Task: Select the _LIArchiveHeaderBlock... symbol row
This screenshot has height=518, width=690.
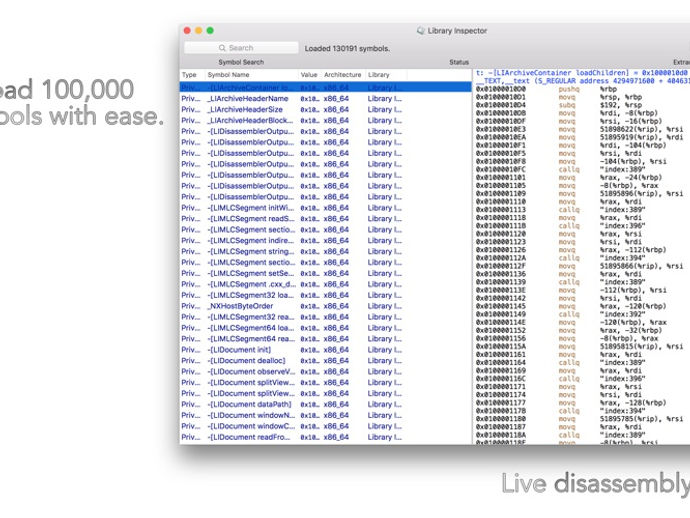Action: coord(326,120)
